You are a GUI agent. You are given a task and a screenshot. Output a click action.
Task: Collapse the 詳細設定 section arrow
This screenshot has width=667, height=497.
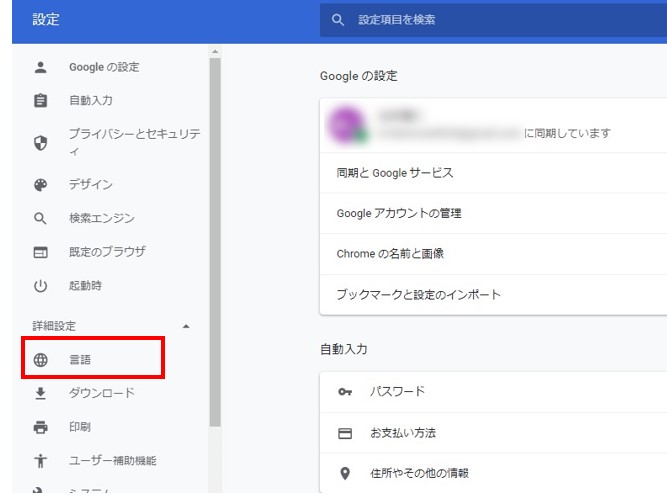pyautogui.click(x=186, y=326)
